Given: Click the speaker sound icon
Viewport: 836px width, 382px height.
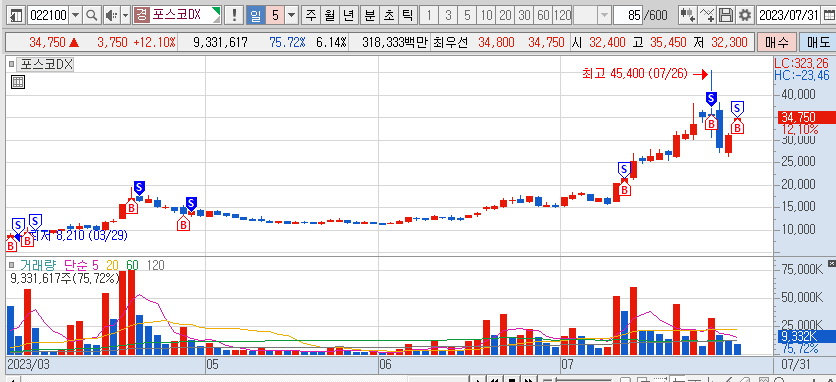Looking at the screenshot, I should click(111, 15).
